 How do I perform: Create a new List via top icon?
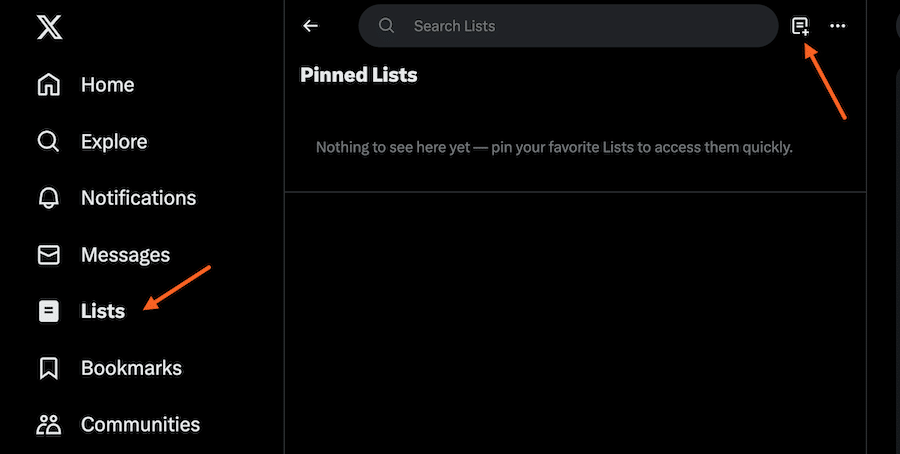(x=800, y=26)
